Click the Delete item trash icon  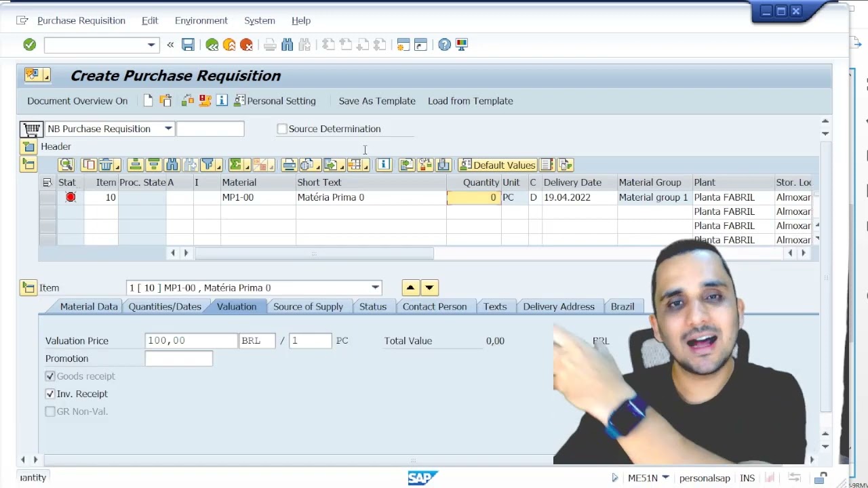[x=108, y=165]
